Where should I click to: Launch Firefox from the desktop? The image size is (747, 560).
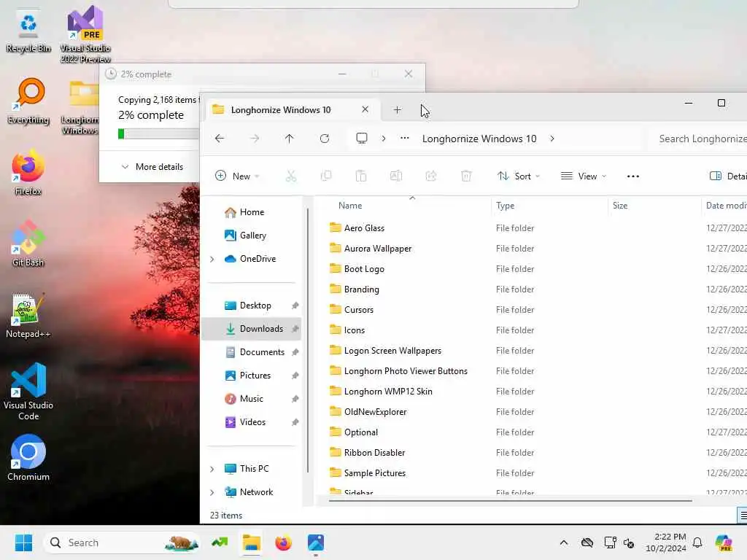point(28,172)
